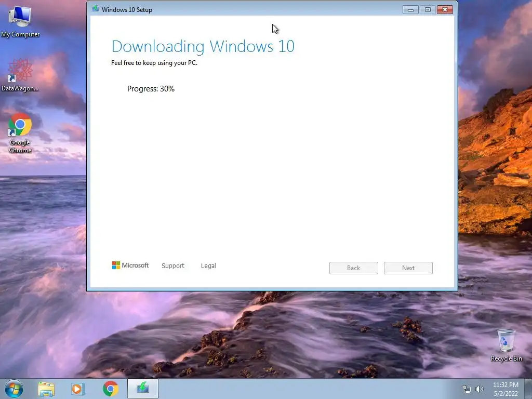The height and width of the screenshot is (399, 532).
Task: Open File Explorer from the taskbar
Action: [x=46, y=389]
